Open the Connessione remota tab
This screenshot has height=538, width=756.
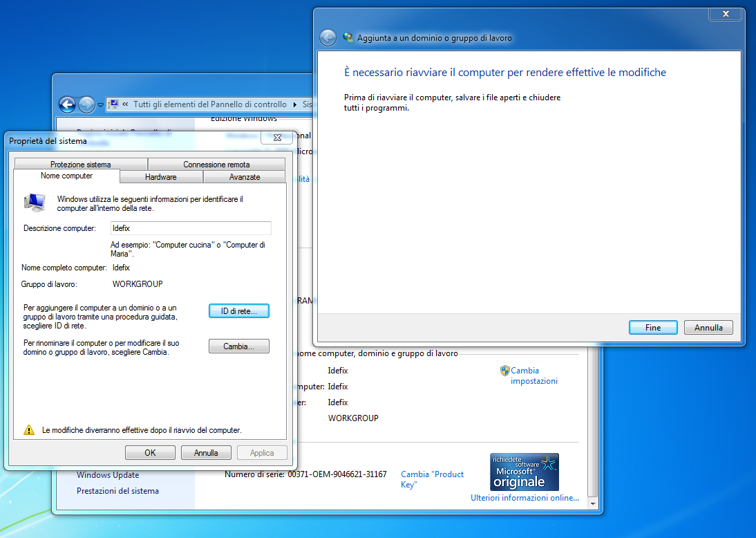[x=216, y=165]
